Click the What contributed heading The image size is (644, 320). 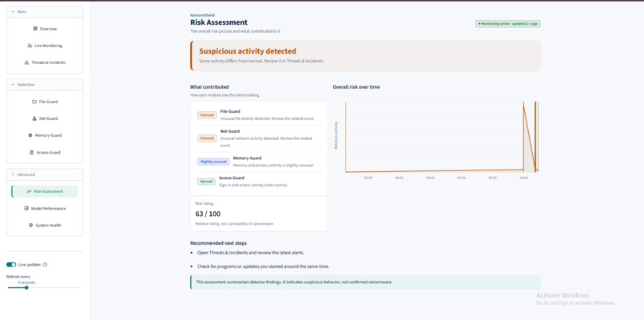209,87
